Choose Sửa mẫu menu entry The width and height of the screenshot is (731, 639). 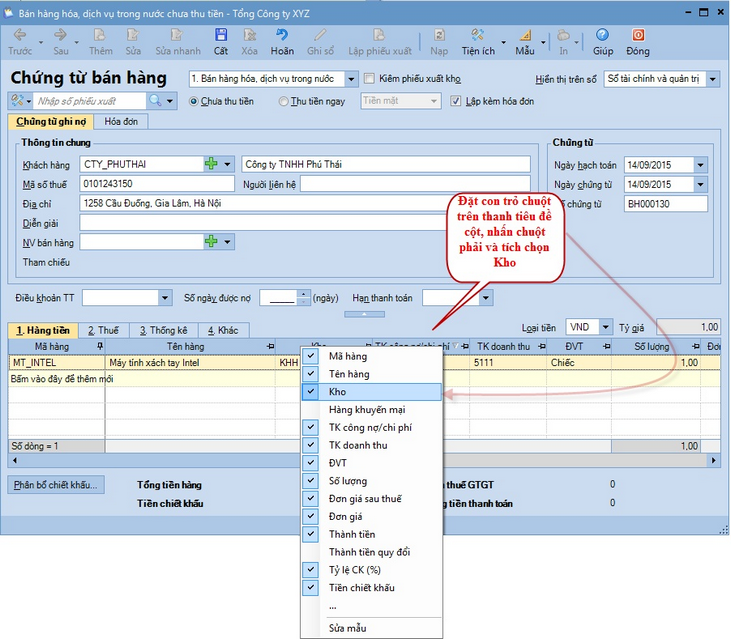coord(372,628)
